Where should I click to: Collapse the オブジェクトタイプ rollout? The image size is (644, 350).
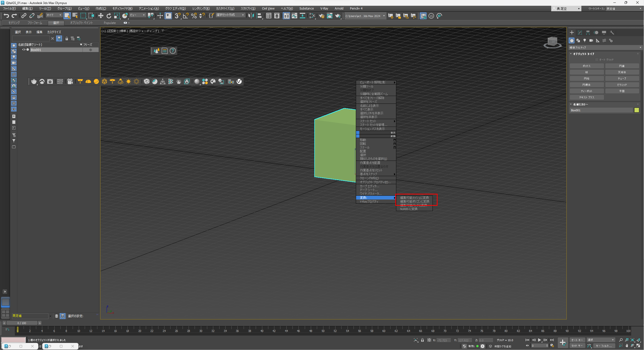pyautogui.click(x=583, y=54)
